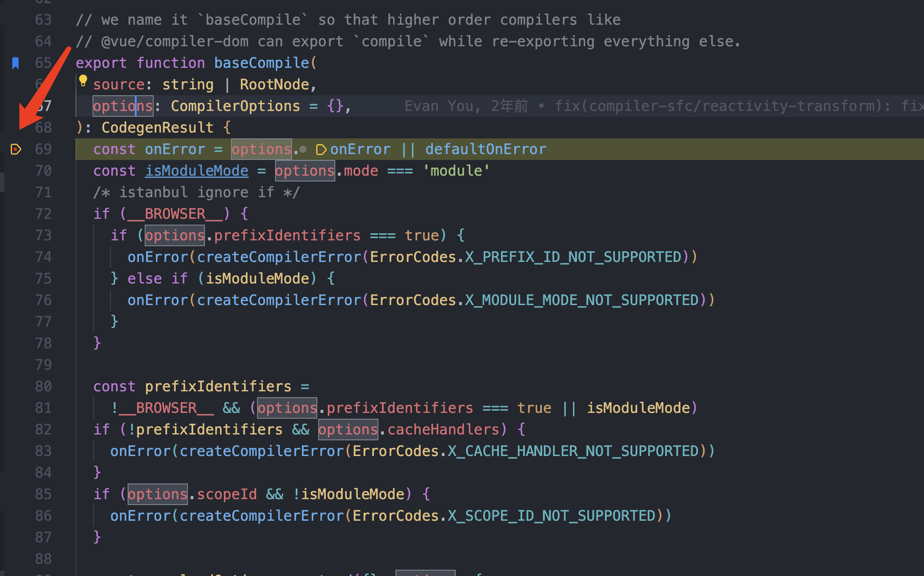This screenshot has height=576, width=924.
Task: Click line number 63 in the gutter
Action: 44,20
